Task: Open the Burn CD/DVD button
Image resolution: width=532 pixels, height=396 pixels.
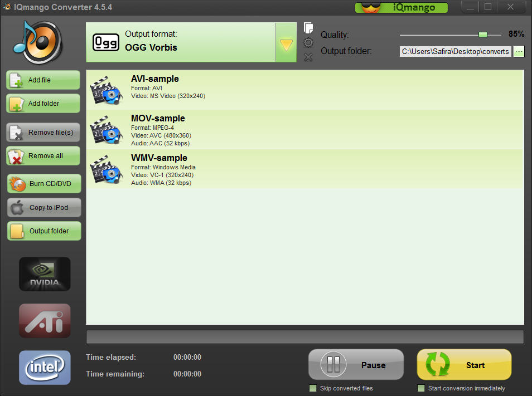Action: (x=44, y=184)
